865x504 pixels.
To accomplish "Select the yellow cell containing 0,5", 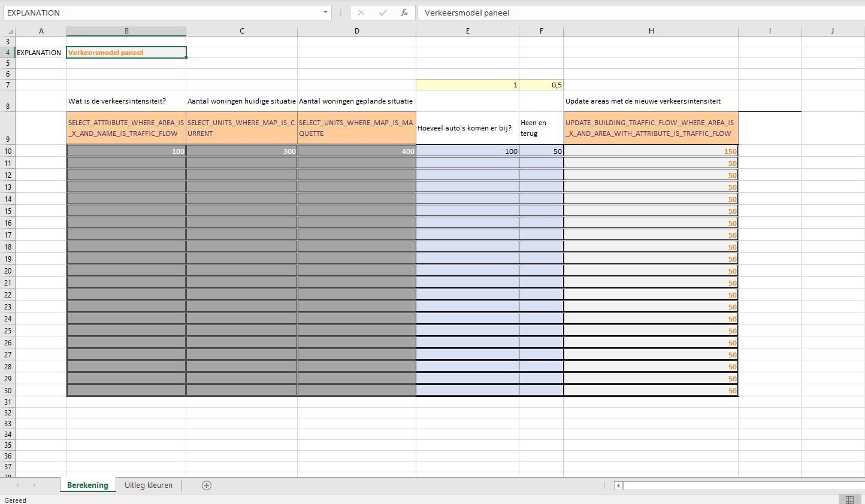I will [542, 85].
